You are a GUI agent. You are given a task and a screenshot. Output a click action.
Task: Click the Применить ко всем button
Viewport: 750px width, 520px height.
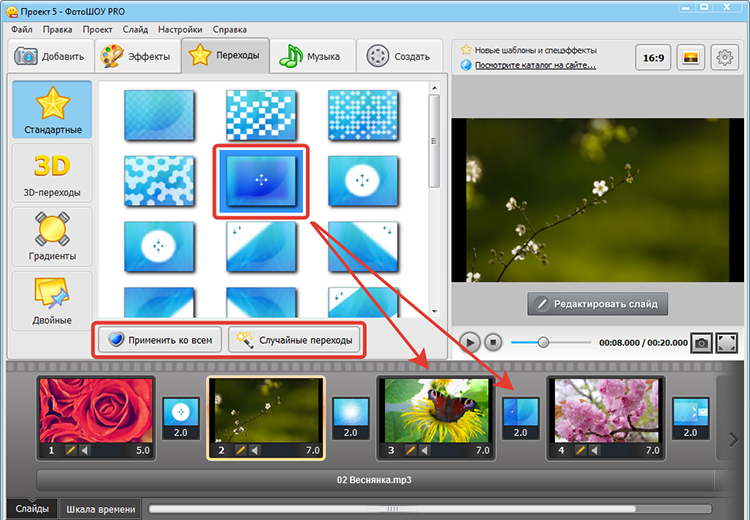(160, 340)
